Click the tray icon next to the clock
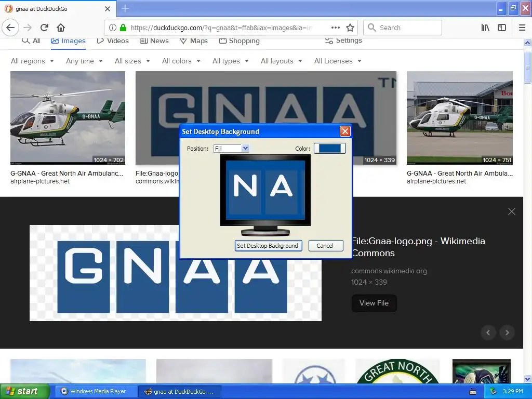Screen dimensions: 532x399 pos(493,392)
